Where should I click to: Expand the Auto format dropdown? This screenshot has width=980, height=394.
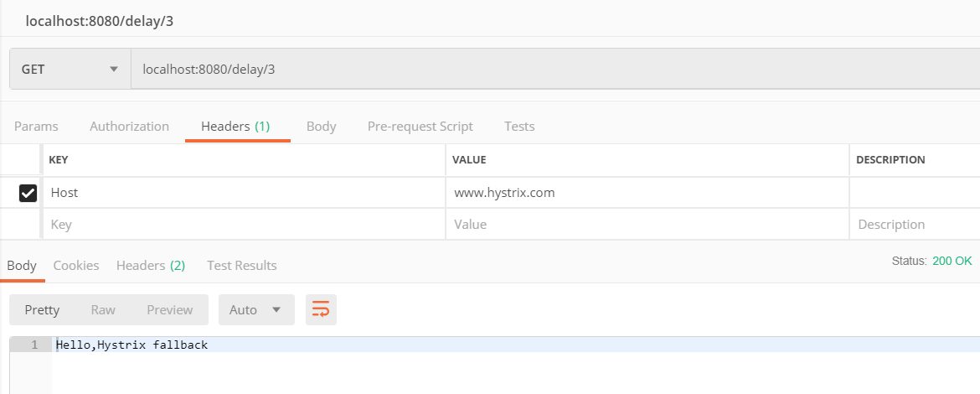tap(256, 309)
